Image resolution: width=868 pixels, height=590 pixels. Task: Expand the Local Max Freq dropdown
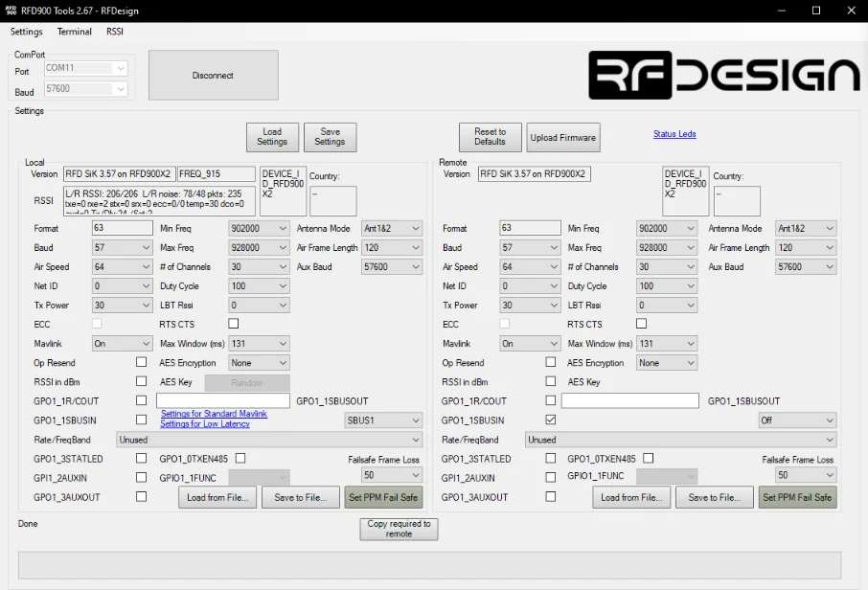pos(259,247)
